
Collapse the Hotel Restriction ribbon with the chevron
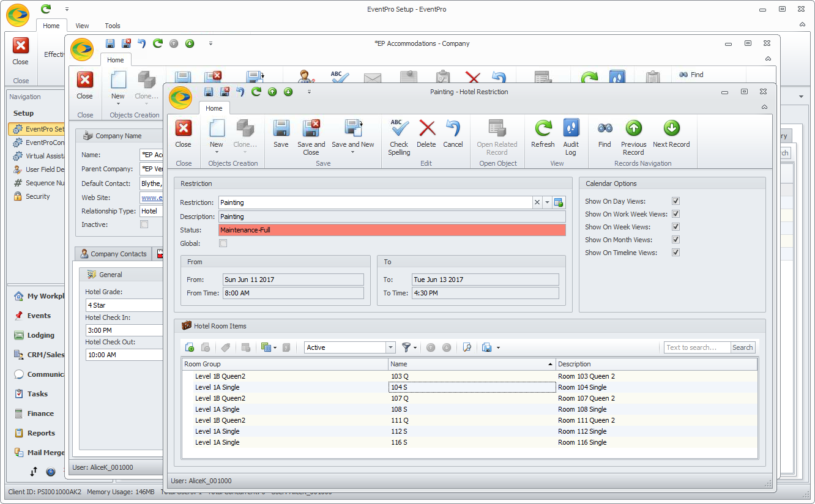[764, 107]
